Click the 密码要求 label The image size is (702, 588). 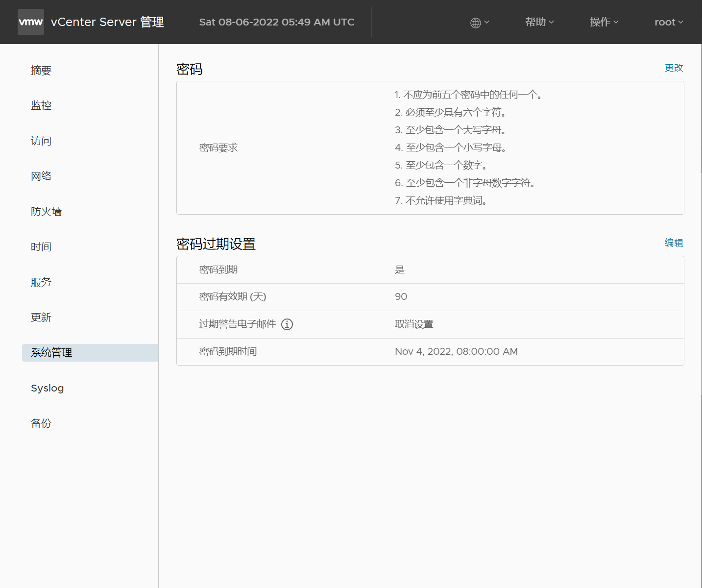218,147
